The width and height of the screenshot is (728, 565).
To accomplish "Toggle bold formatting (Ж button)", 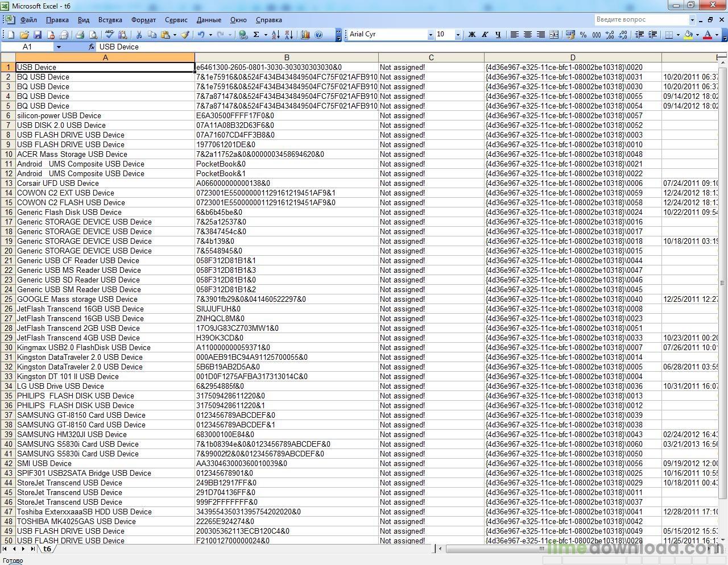I will click(471, 35).
